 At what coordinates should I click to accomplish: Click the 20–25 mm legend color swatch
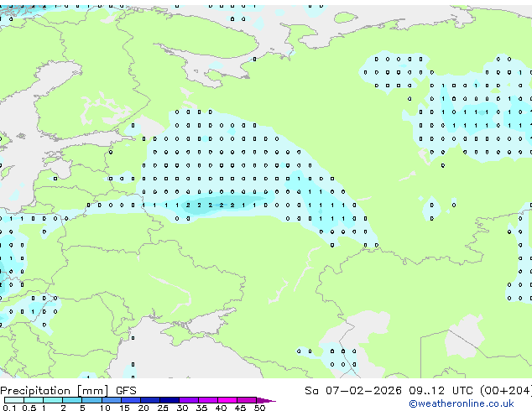click(150, 400)
